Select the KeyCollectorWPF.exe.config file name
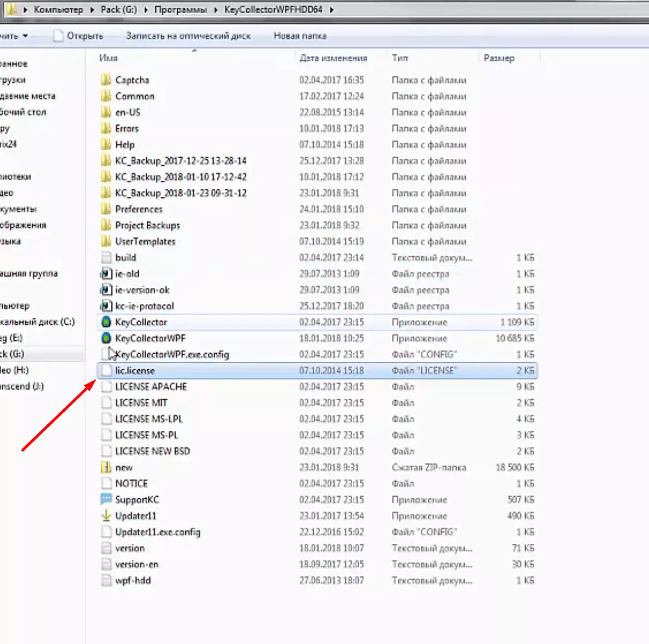This screenshot has width=649, height=644. pyautogui.click(x=172, y=355)
